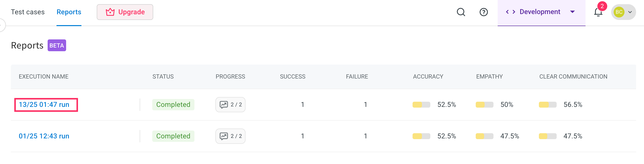Click the search magnifier icon
The image size is (644, 164).
pyautogui.click(x=461, y=12)
